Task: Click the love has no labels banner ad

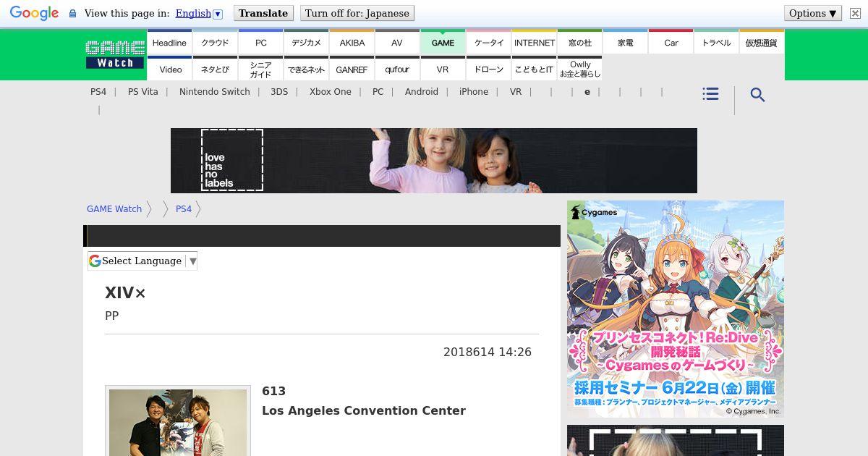Action: click(433, 161)
